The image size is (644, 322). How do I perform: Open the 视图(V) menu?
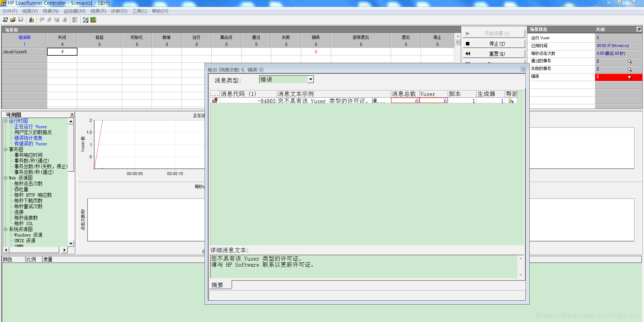point(30,11)
